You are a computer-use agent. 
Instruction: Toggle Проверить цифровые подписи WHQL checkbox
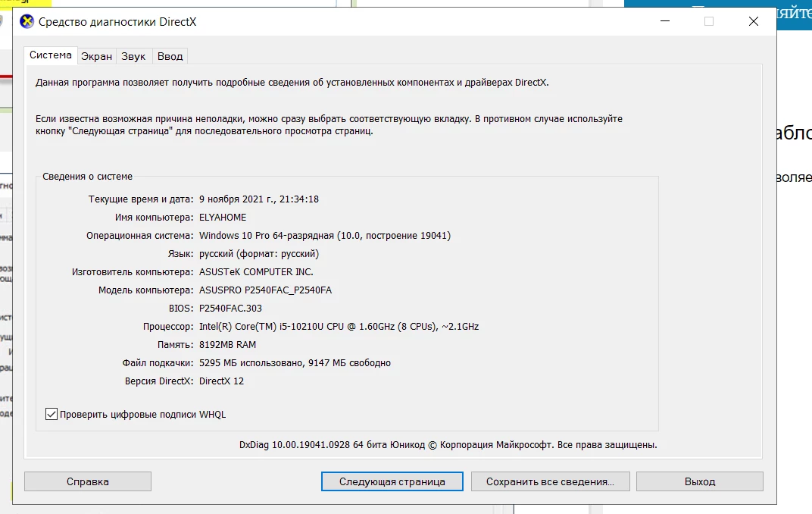(x=52, y=414)
